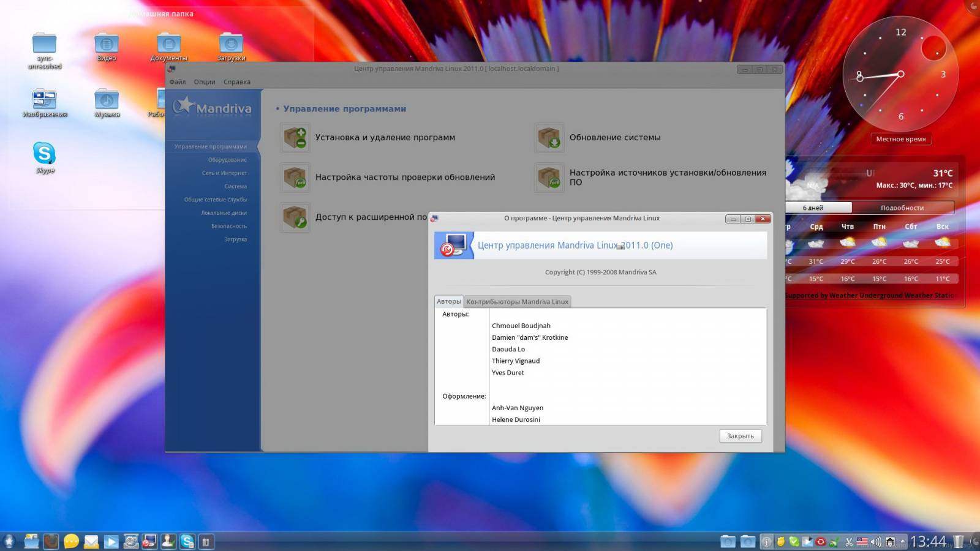This screenshot has width=980, height=551.
Task: Open the yellow chat bubble messenger
Action: click(x=72, y=541)
